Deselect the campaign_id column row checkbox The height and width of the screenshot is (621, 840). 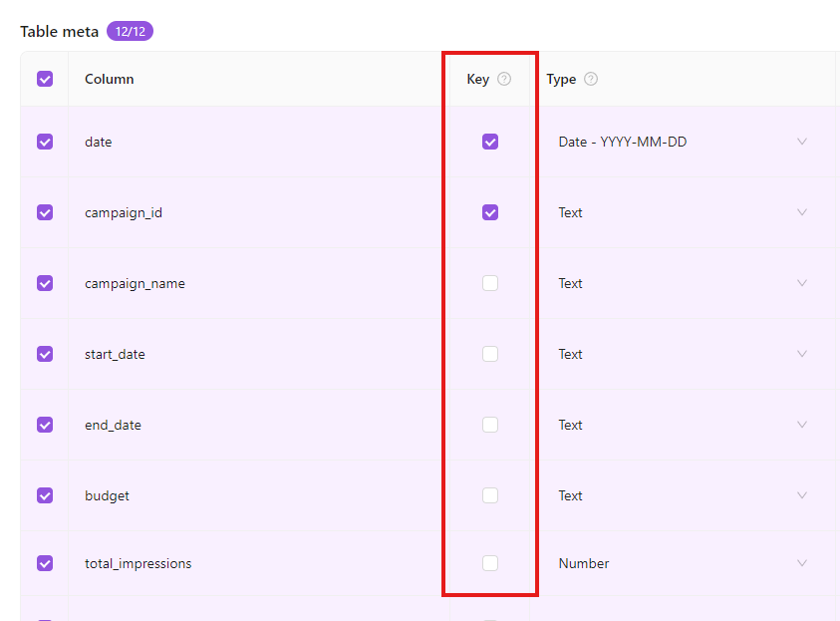pyautogui.click(x=45, y=212)
